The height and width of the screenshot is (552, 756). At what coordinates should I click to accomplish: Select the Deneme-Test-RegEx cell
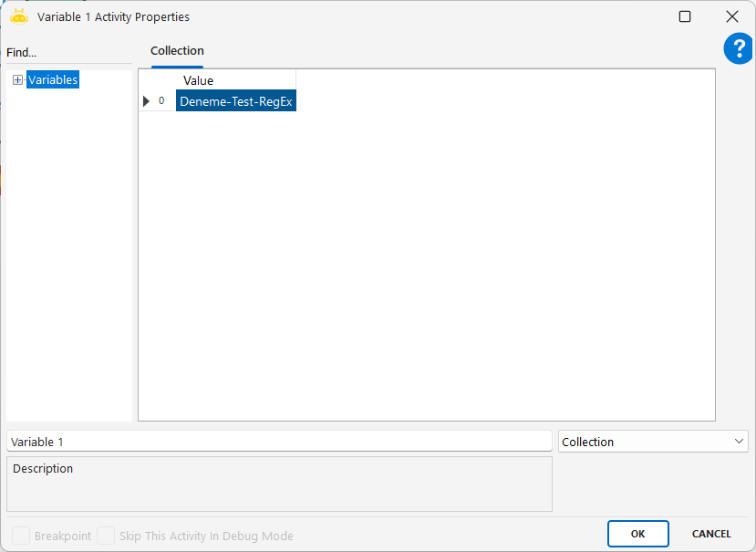click(235, 101)
